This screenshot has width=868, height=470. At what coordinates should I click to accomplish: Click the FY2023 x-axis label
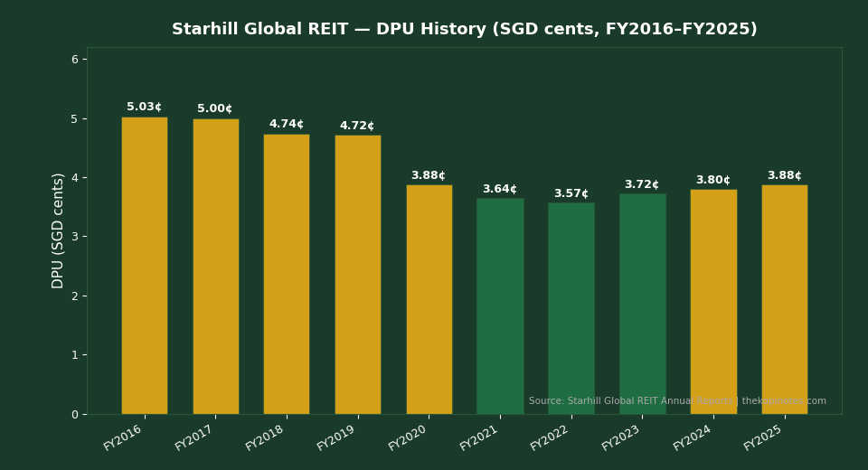point(621,437)
